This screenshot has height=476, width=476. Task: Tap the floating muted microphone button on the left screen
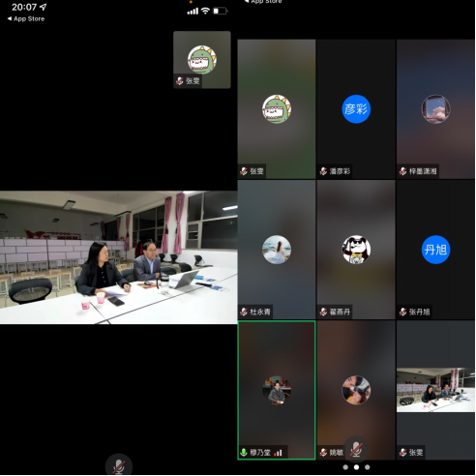[119, 465]
